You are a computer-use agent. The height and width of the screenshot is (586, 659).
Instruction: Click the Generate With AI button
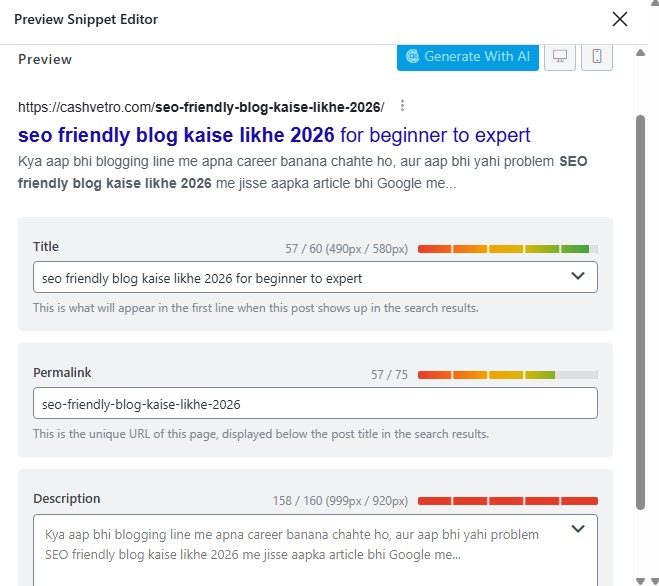pyautogui.click(x=467, y=57)
